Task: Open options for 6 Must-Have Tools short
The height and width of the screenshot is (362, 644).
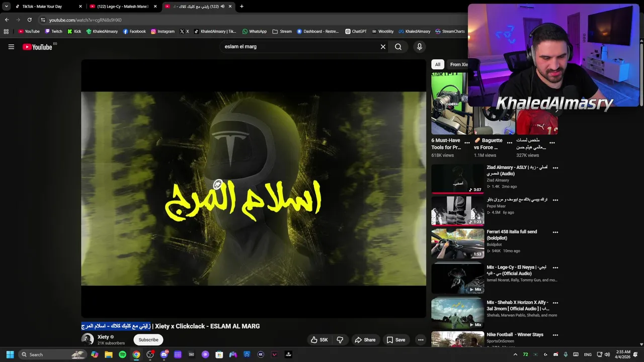Action: point(467,143)
